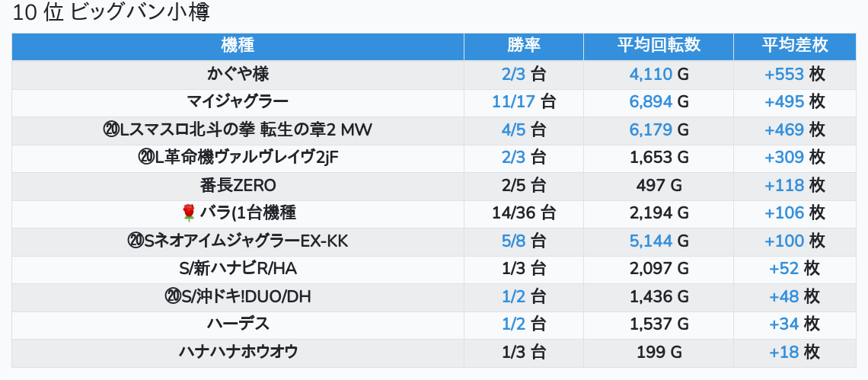Click the 5,144 average spins link
Screen dimensions: 868x380
click(650, 241)
